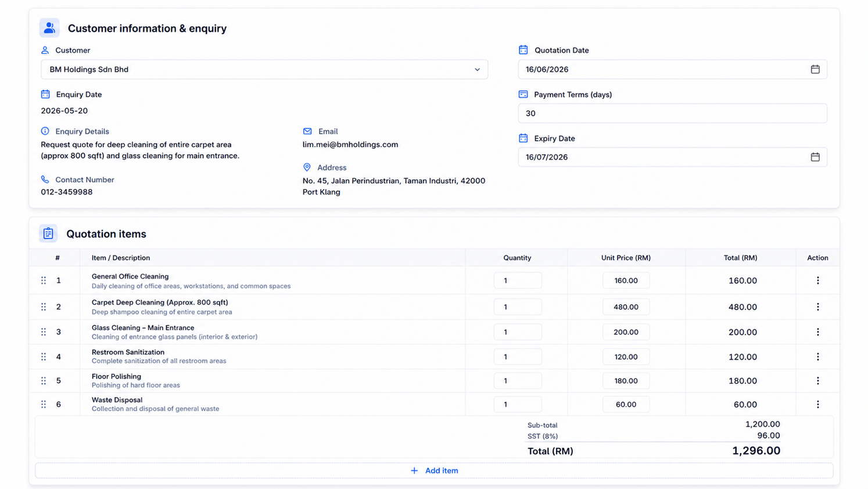Open the Quotation Date calendar picker icon
Screen dimensions: 868x489
815,69
